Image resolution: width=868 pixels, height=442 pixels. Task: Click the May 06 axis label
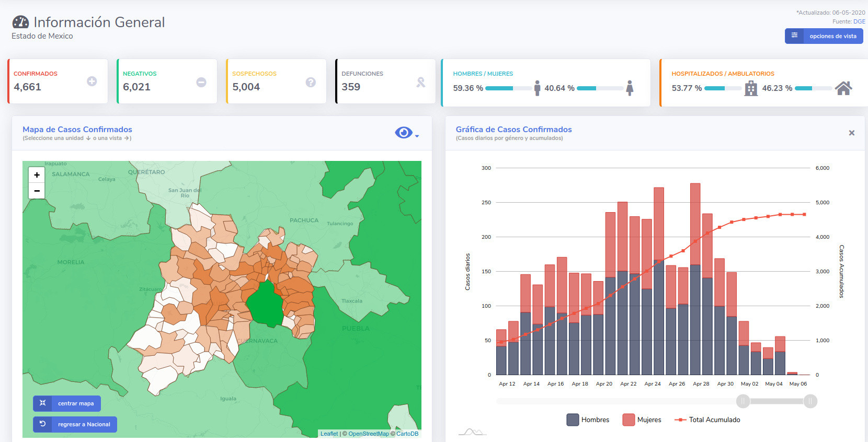[798, 383]
